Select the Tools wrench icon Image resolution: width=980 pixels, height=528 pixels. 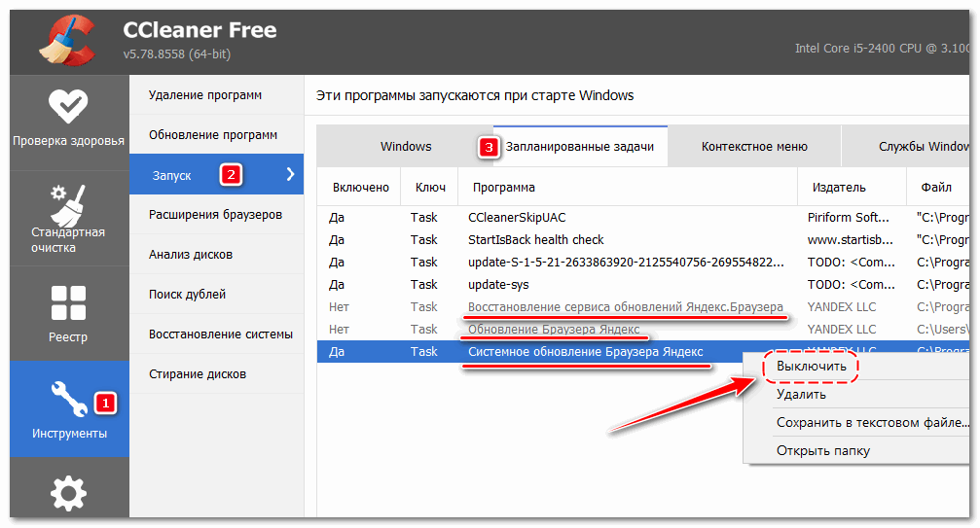click(68, 397)
